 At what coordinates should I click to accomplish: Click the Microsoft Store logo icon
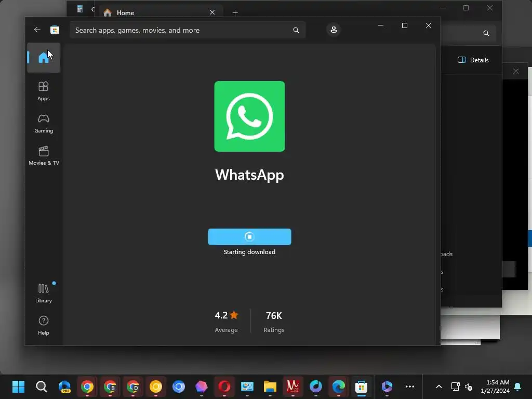[x=55, y=30]
